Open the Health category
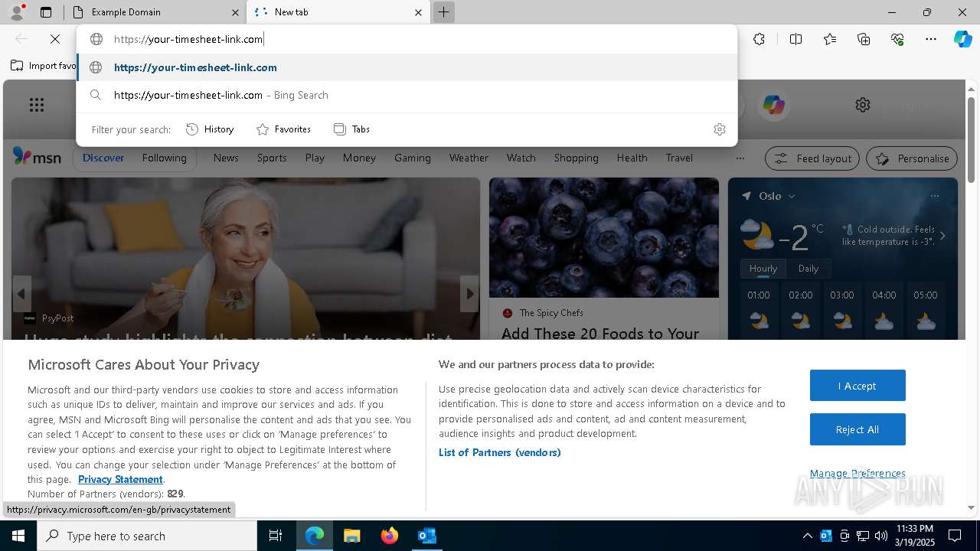The width and height of the screenshot is (980, 551). click(632, 158)
